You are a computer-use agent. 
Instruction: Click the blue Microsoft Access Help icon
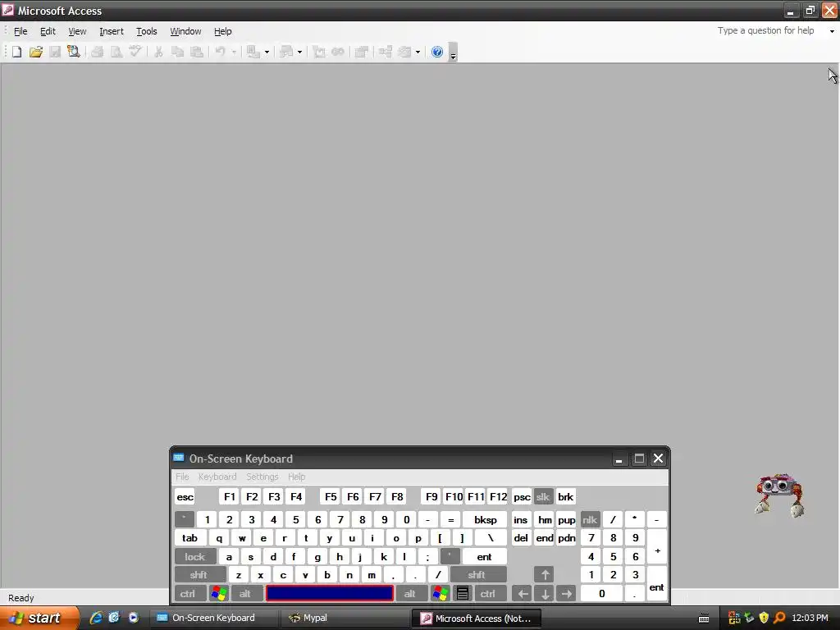pos(437,52)
